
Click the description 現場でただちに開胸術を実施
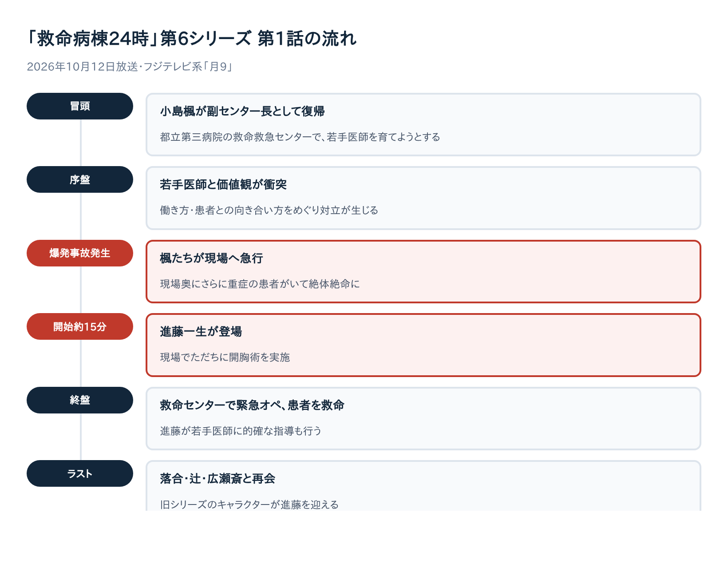click(225, 357)
